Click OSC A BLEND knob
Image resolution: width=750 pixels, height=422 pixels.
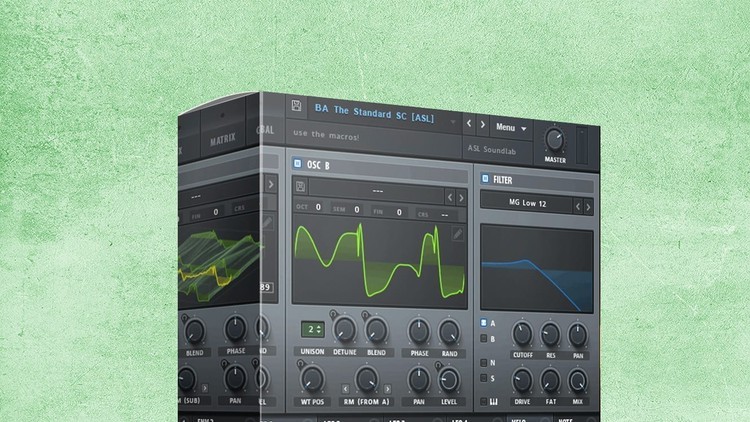[x=194, y=332]
